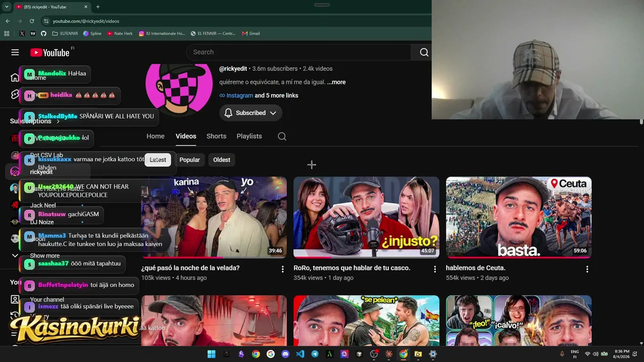
Task: Open File Explorer from the taskbar
Action: tap(418, 354)
